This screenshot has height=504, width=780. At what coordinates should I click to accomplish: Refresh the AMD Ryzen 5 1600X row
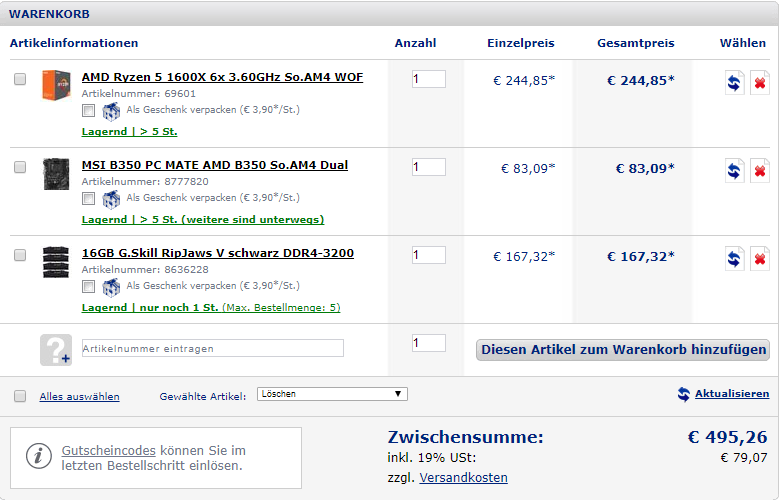pyautogui.click(x=734, y=83)
